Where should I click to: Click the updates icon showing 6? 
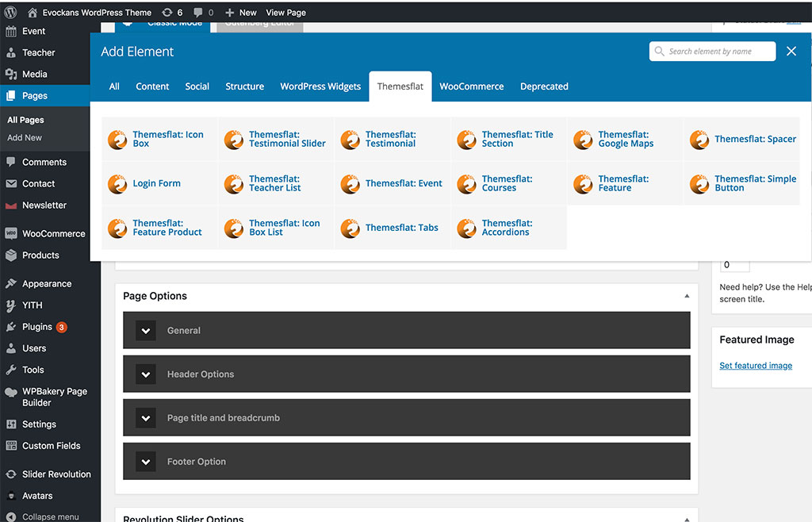pyautogui.click(x=167, y=13)
